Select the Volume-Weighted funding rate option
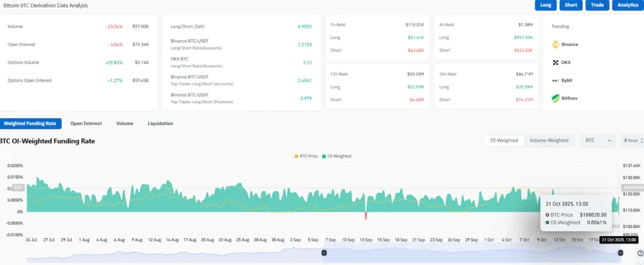 (548, 141)
